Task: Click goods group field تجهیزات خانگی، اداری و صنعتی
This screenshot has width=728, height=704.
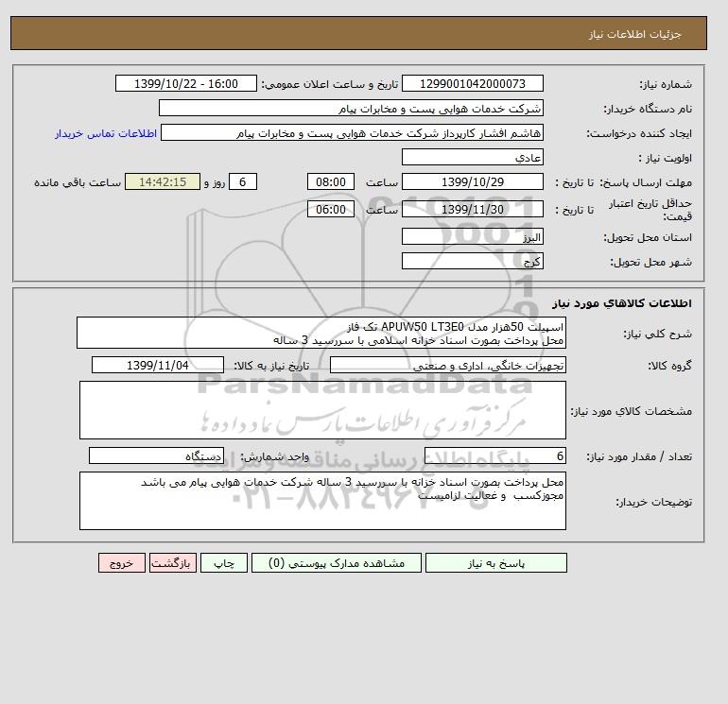Action: (x=448, y=365)
